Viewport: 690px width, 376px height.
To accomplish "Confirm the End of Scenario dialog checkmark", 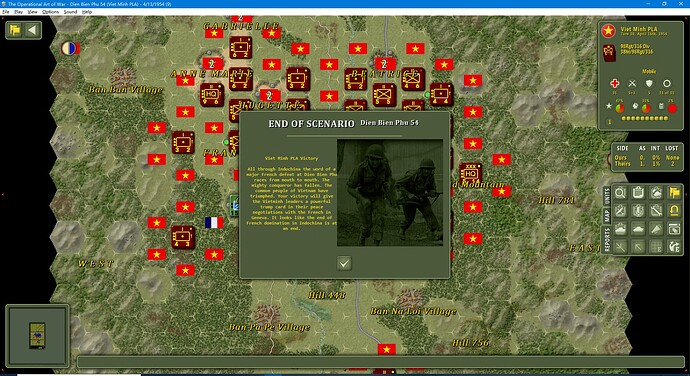I will click(344, 263).
